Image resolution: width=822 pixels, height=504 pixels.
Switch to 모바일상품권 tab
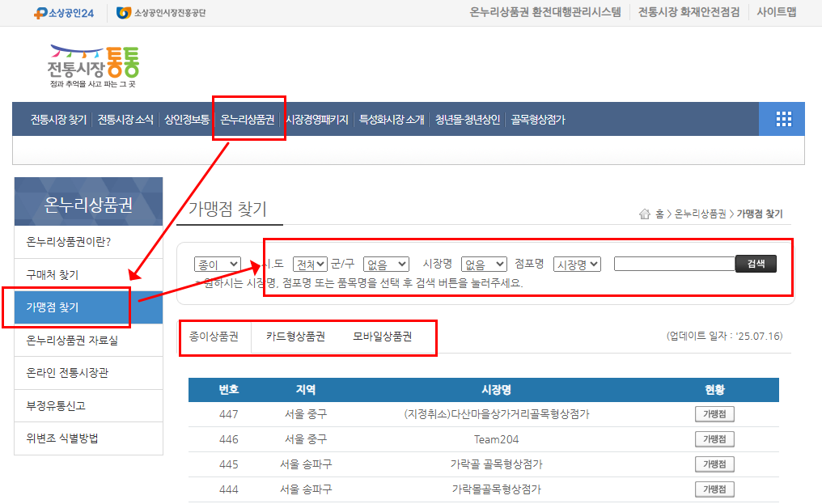pyautogui.click(x=382, y=337)
